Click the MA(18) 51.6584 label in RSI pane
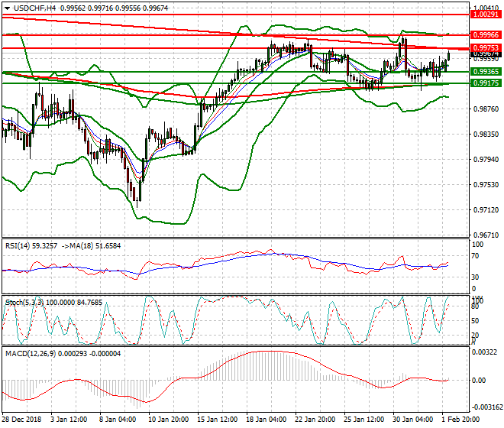Screen dimensions: 504x428 point(93,246)
